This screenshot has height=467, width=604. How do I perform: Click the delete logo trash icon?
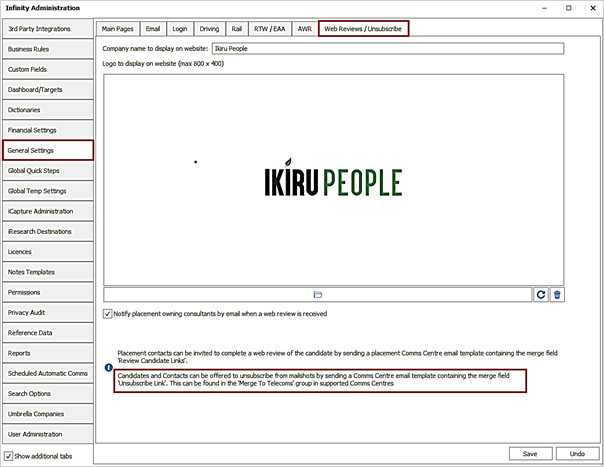click(558, 294)
